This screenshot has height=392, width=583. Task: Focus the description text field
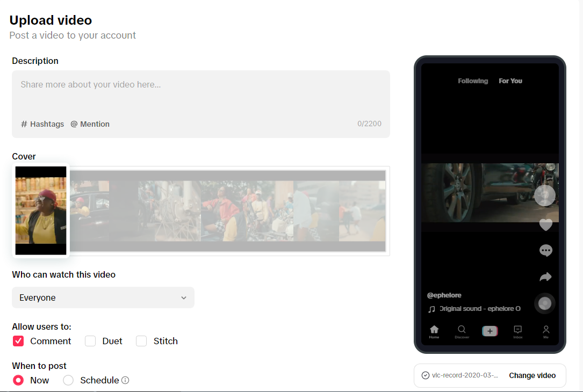point(201,104)
